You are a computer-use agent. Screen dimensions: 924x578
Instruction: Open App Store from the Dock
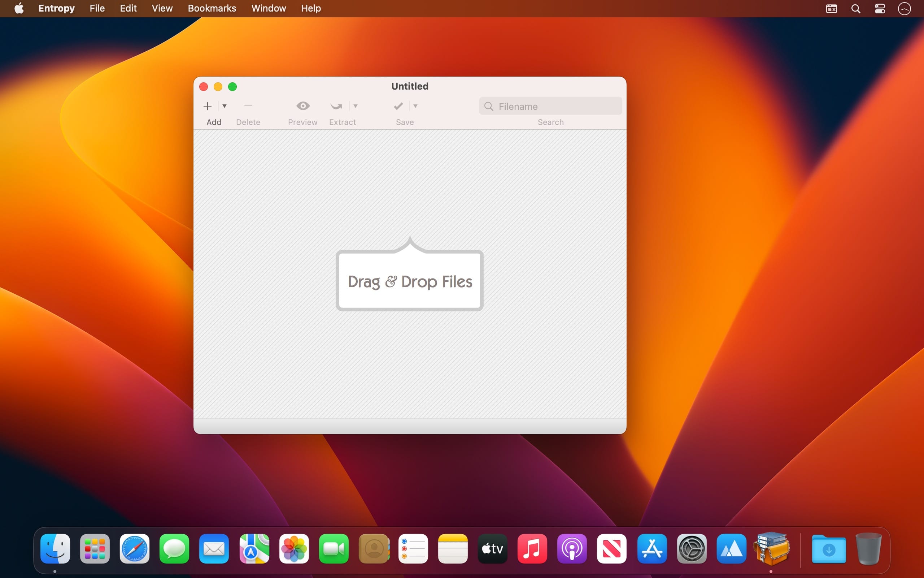coord(652,549)
